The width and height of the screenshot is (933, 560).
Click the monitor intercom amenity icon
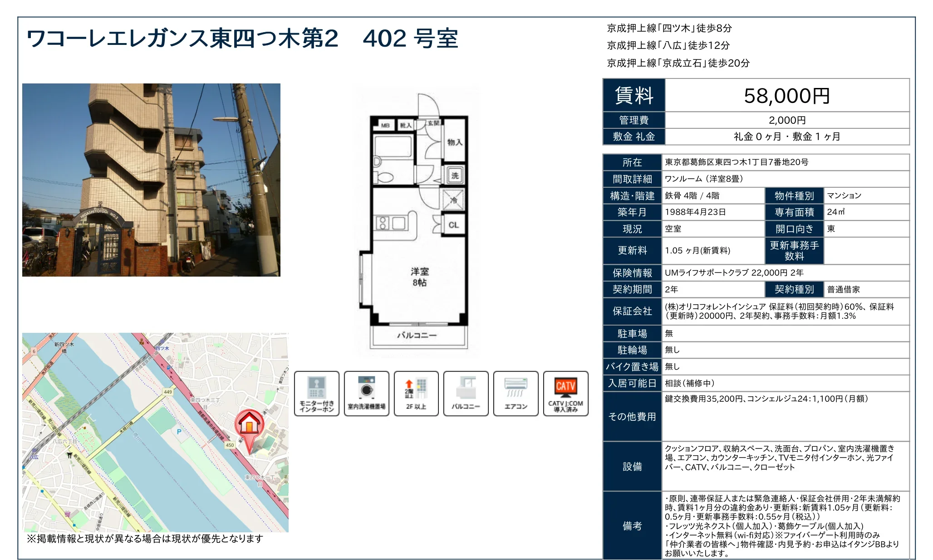(x=317, y=393)
